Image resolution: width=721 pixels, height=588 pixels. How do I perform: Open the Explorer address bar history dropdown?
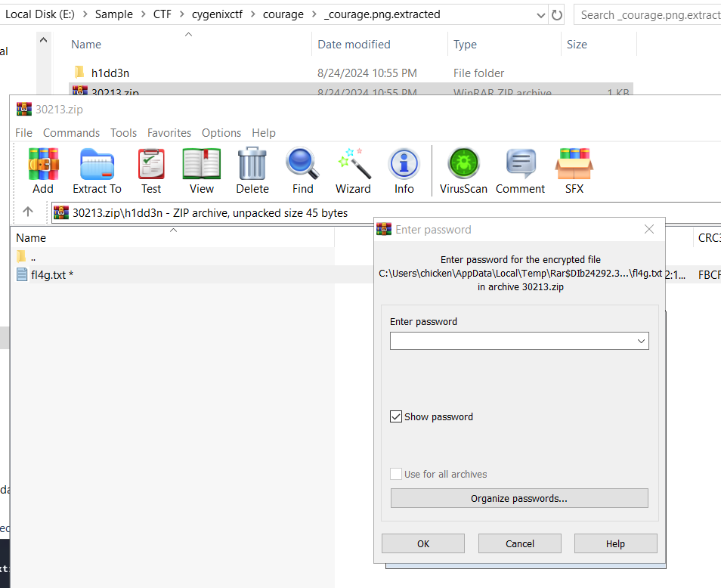(542, 14)
